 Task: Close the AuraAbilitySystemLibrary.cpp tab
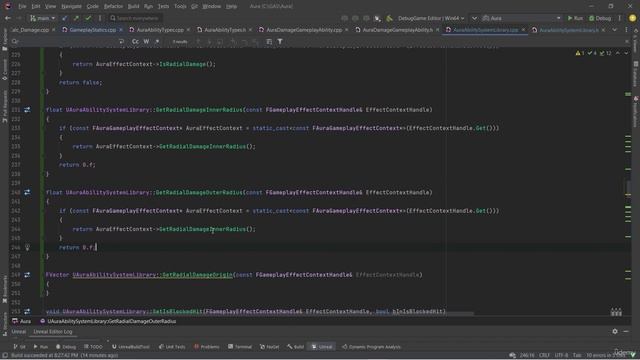click(x=523, y=30)
